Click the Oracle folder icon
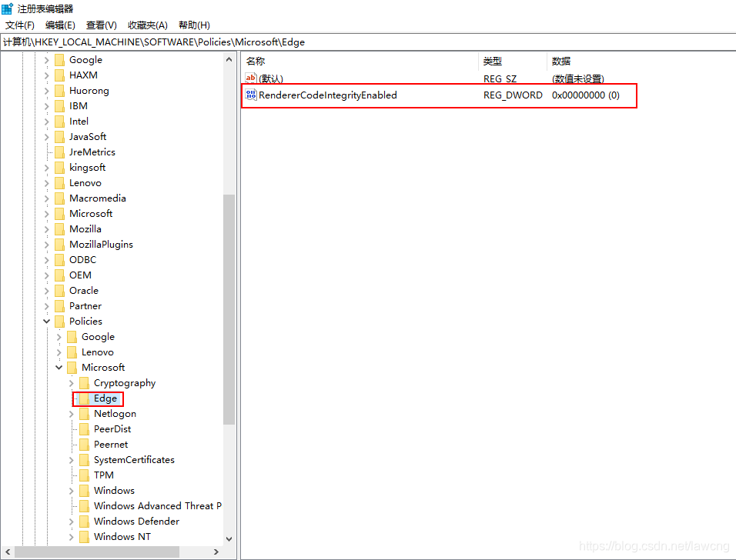The height and width of the screenshot is (560, 736). 59,291
